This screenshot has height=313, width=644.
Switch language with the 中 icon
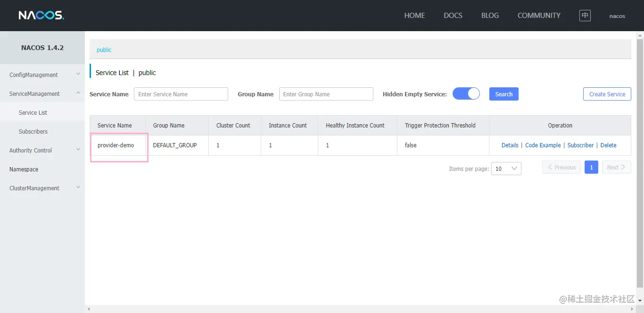click(x=585, y=16)
